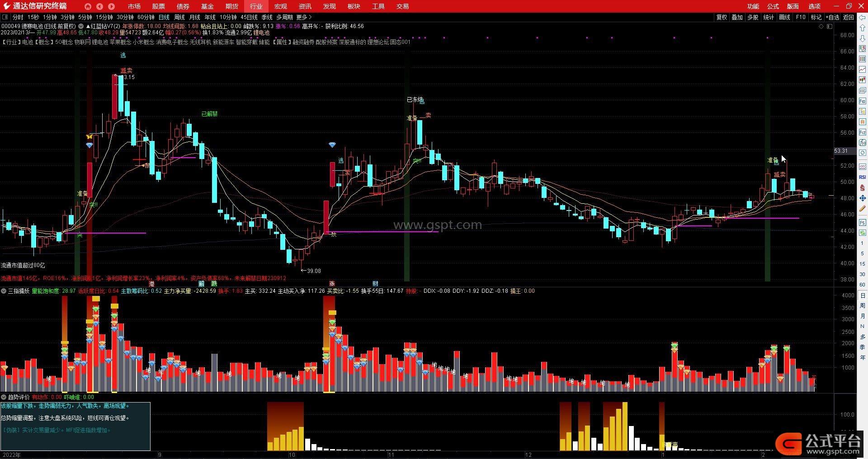Click the home icon in title bar
Image resolution: width=868 pixels, height=459 pixels.
[88, 6]
